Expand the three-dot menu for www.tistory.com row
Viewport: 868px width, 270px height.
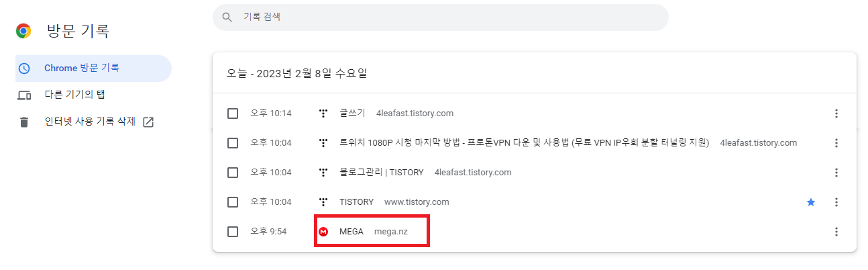click(x=836, y=202)
